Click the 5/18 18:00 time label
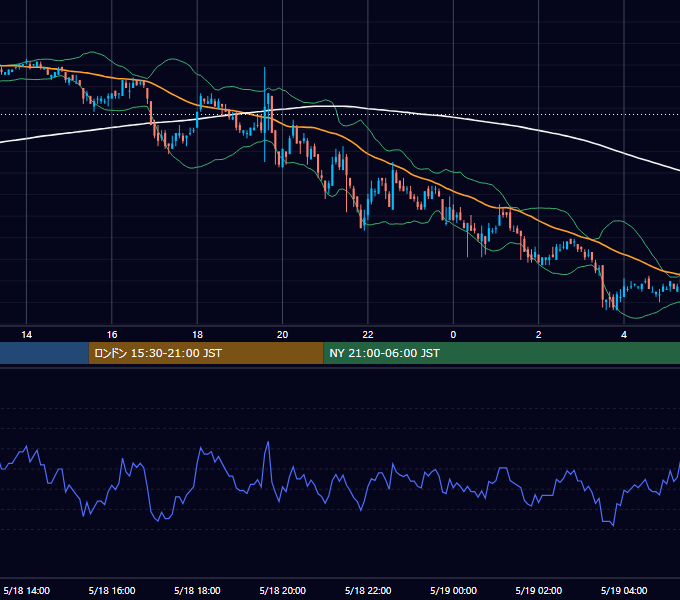 (x=197, y=590)
